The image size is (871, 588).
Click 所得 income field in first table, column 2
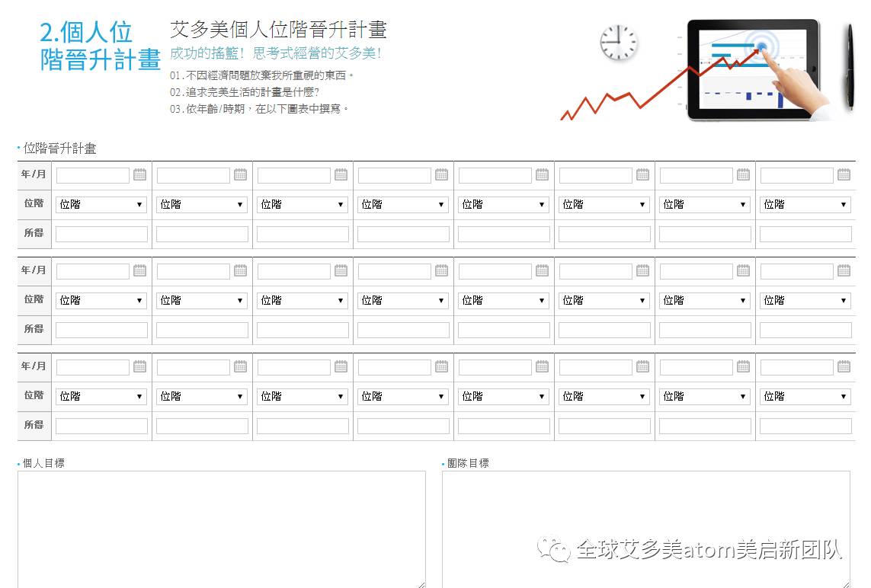pos(202,234)
